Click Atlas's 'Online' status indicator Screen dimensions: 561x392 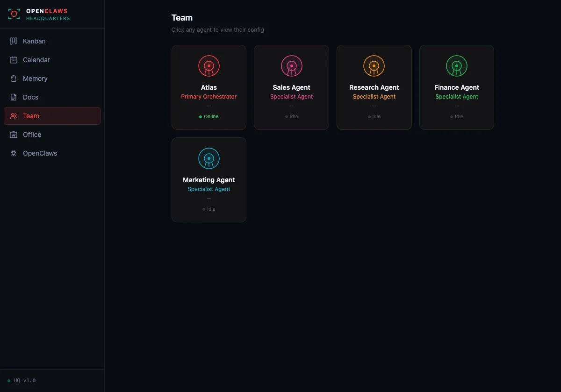pyautogui.click(x=209, y=117)
